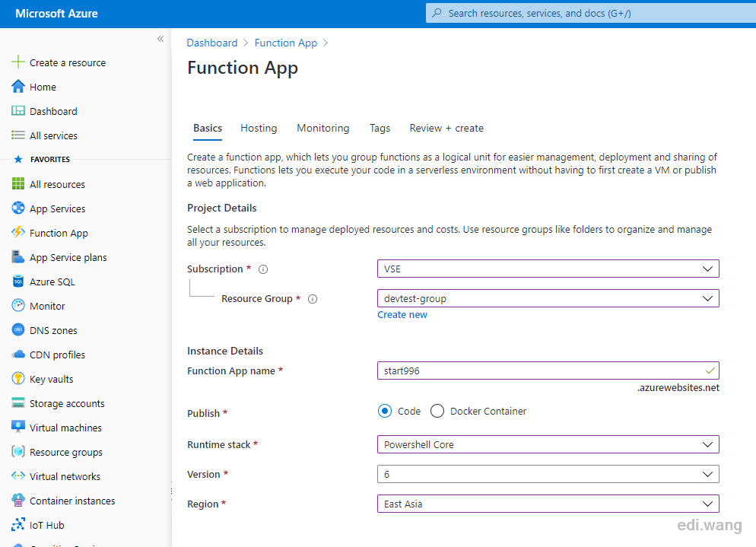The width and height of the screenshot is (756, 547).
Task: Open the DNS zones icon
Action: pyautogui.click(x=17, y=330)
